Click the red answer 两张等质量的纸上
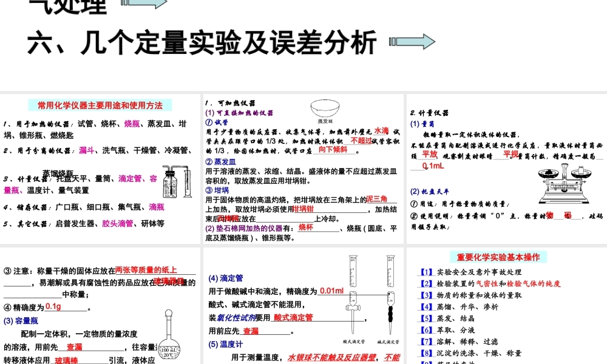 tap(146, 269)
